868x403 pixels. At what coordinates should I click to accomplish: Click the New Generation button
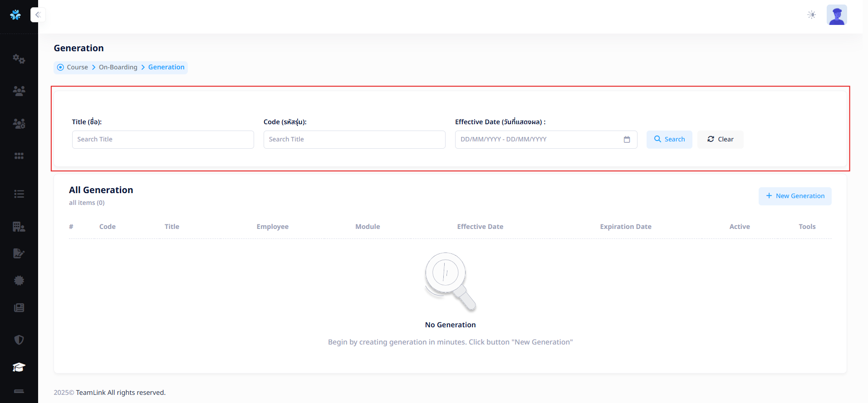coord(794,196)
